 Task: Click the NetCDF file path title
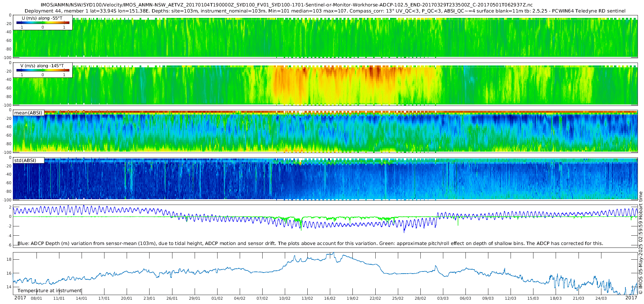coord(286,5)
